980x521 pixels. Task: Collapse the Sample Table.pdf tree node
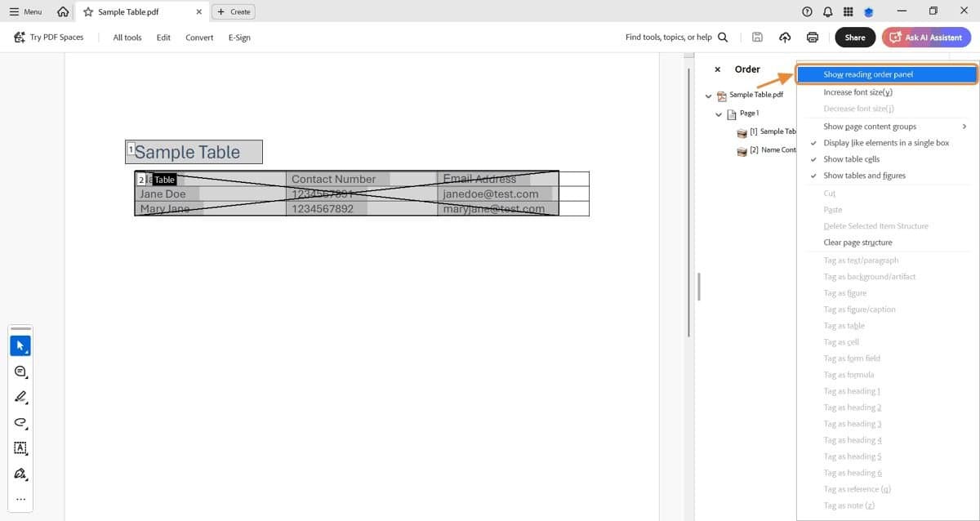point(708,96)
